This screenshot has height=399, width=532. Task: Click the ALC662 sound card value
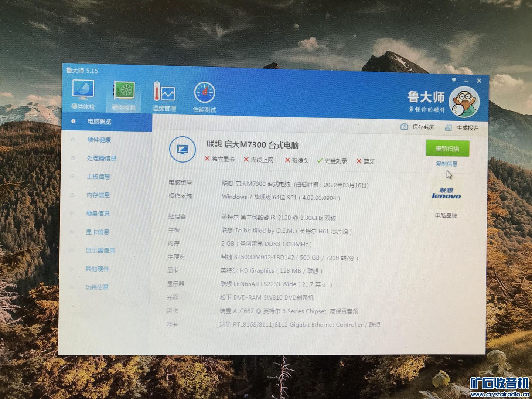tap(289, 311)
